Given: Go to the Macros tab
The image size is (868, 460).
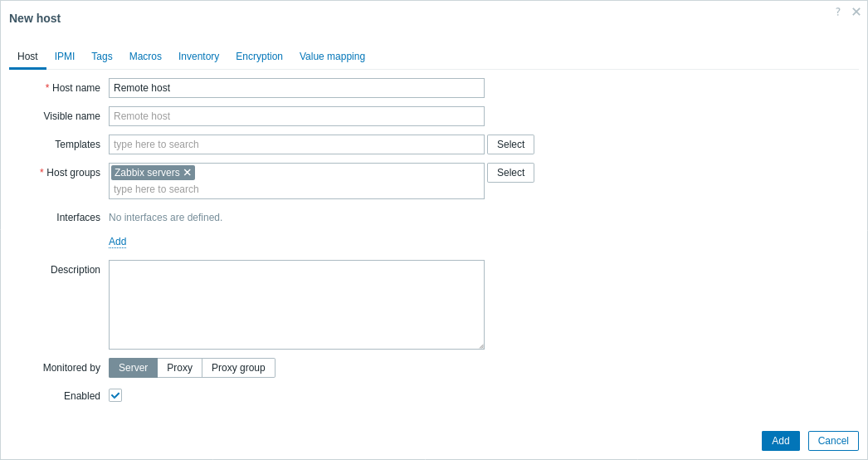Looking at the screenshot, I should point(145,56).
